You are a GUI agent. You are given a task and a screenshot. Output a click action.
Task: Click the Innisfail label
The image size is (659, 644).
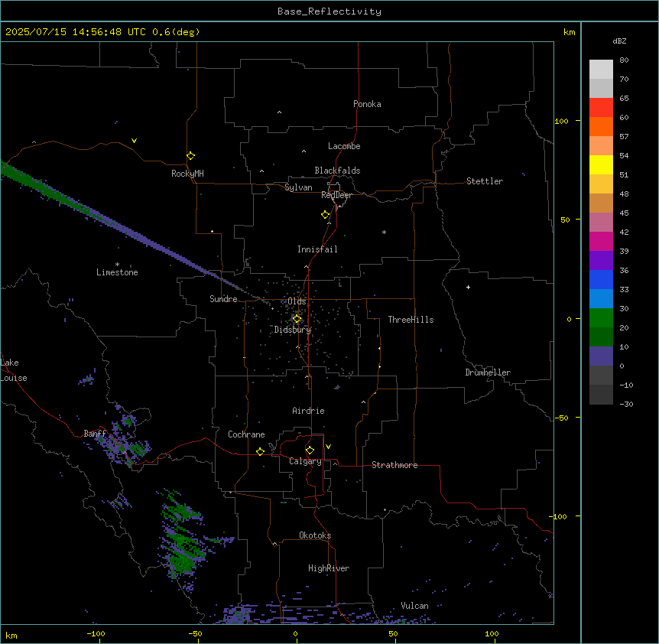tap(317, 249)
